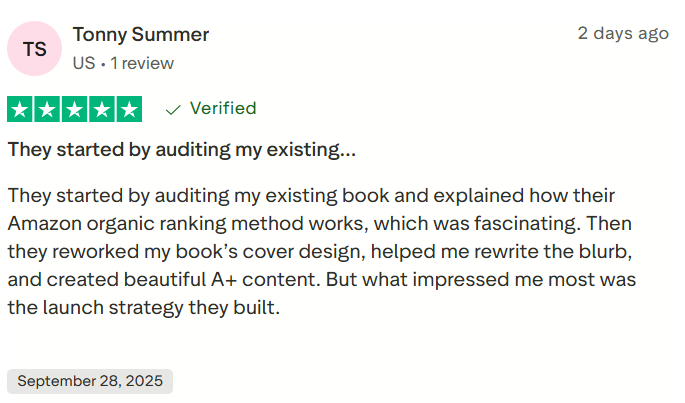Click the second green rating star
Image resolution: width=685 pixels, height=403 pixels.
coord(48,109)
